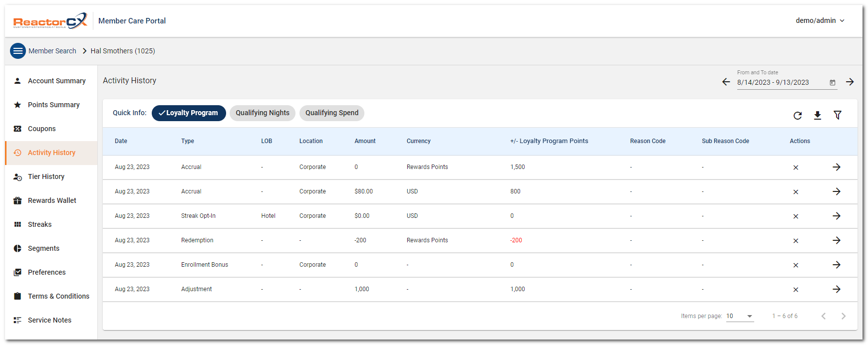868x345 pixels.
Task: Click the refresh activity list icon
Action: (x=797, y=115)
